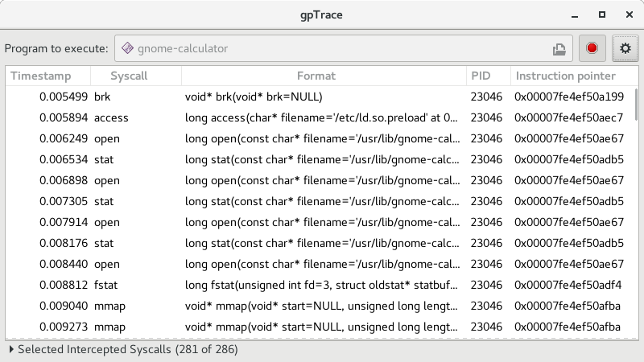
Task: Select the fstat syscall cell
Action: click(x=106, y=286)
